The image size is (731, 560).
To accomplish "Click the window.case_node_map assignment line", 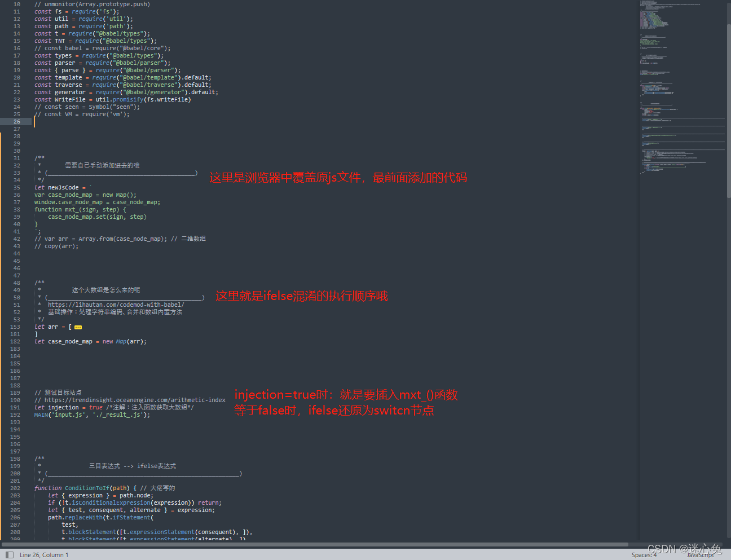I will tap(97, 202).
